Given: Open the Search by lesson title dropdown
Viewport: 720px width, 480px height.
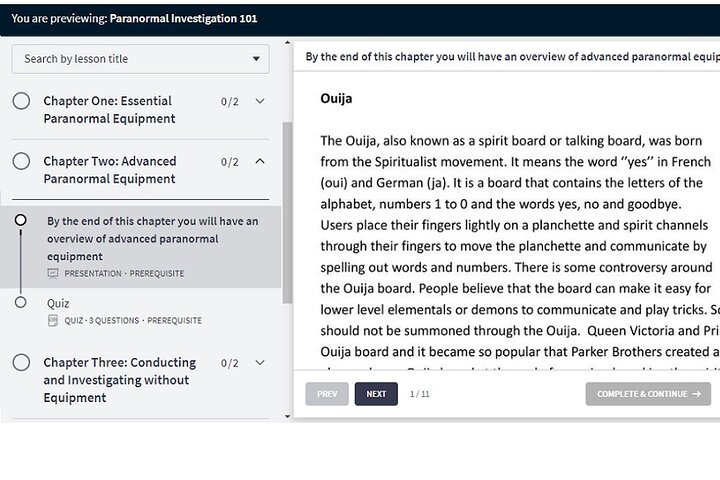Looking at the screenshot, I should [141, 59].
